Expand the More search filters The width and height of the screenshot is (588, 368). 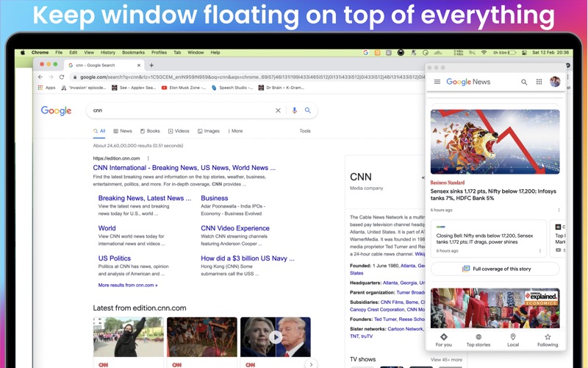[235, 131]
